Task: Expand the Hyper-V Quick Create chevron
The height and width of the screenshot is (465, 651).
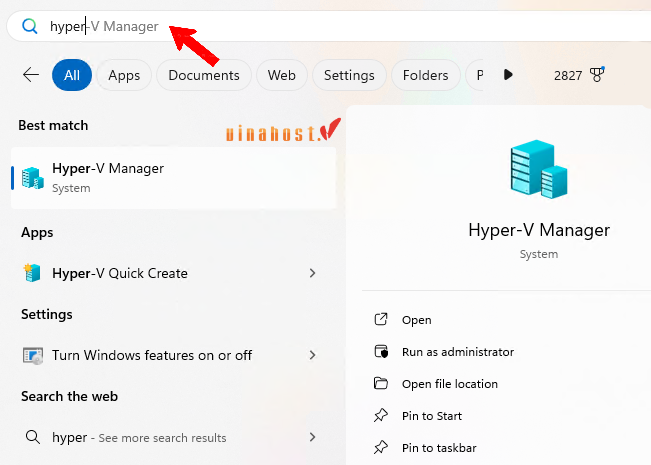Action: tap(312, 273)
